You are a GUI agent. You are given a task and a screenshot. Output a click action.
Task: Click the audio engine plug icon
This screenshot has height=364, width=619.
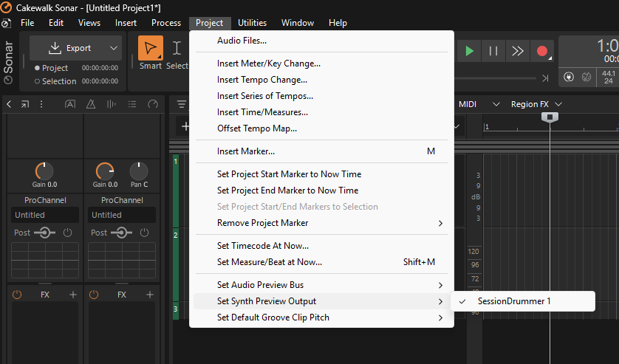click(x=568, y=77)
